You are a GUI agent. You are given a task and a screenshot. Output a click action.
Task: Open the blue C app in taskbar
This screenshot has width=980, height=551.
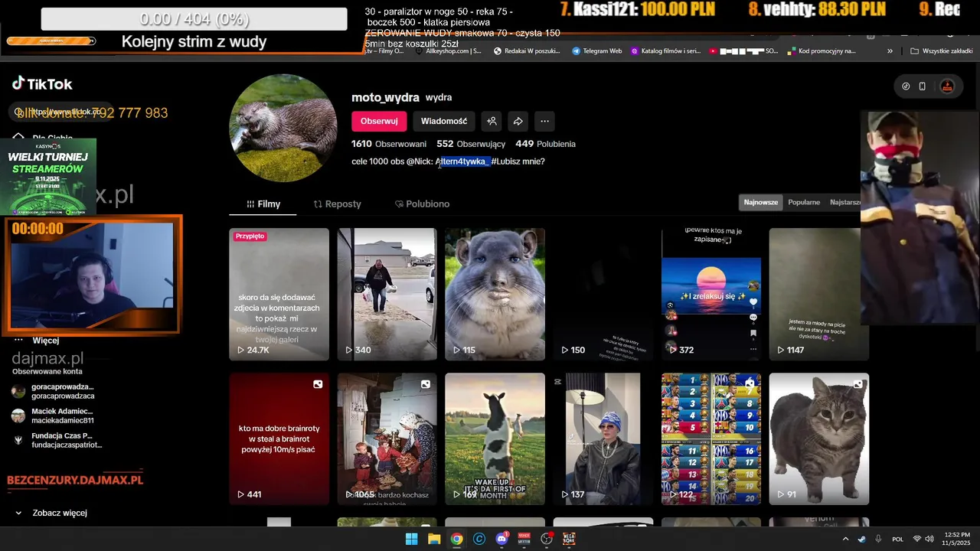[479, 539]
